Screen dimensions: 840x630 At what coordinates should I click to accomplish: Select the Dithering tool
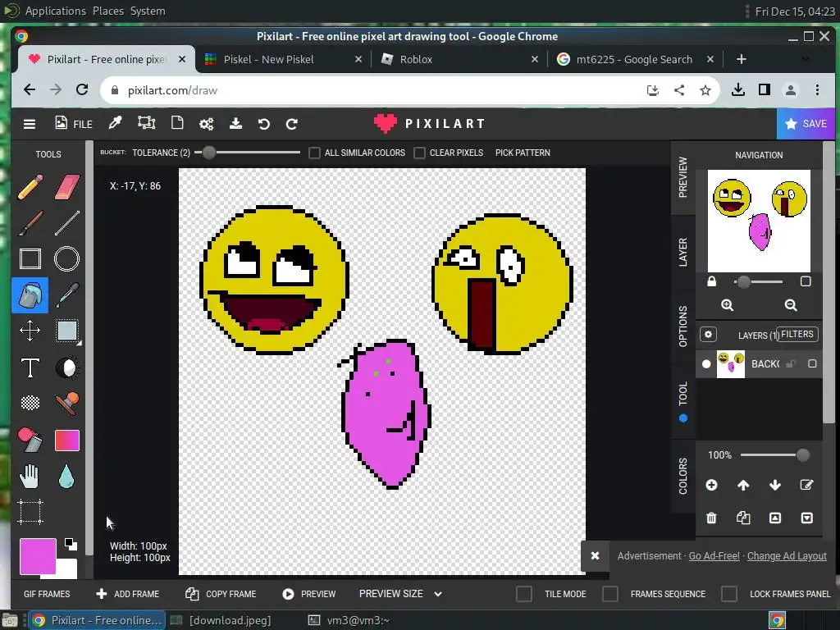click(30, 402)
